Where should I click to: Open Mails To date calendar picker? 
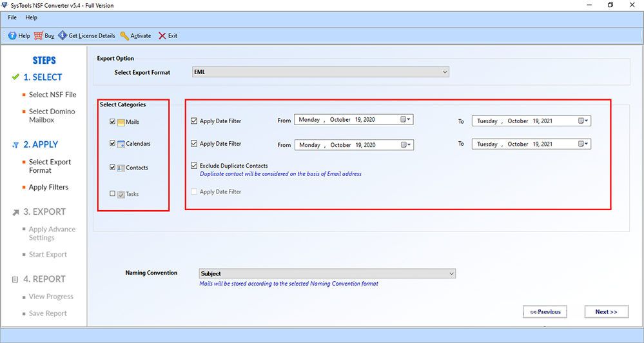click(583, 121)
